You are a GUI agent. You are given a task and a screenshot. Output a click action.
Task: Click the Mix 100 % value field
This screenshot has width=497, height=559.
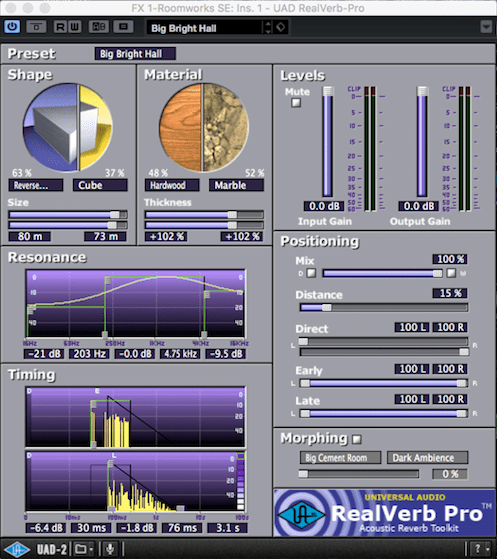tap(450, 259)
